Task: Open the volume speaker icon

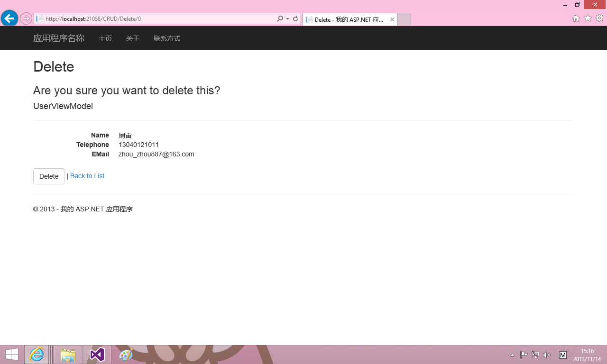Action: pos(546,355)
